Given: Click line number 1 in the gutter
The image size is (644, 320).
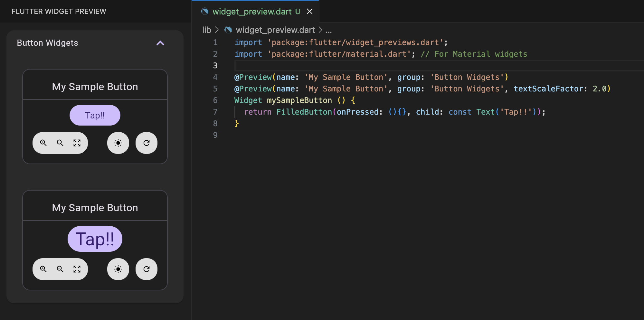Looking at the screenshot, I should tap(215, 42).
